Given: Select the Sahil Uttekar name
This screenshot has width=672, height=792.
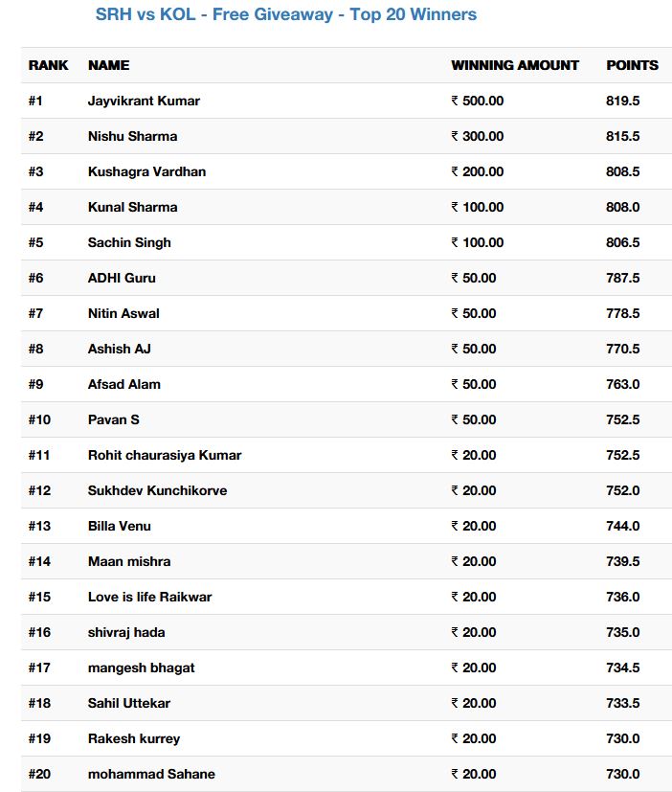Looking at the screenshot, I should coord(129,703).
